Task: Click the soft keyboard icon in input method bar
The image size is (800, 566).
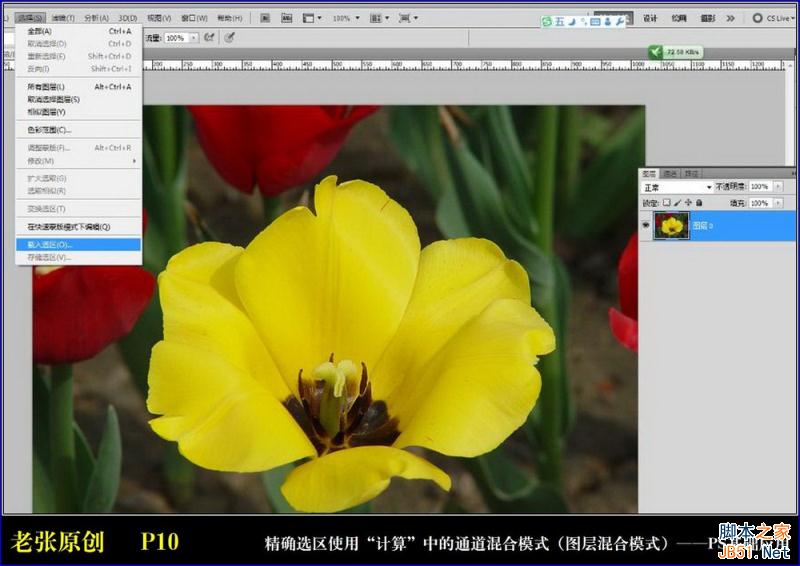Action: pos(595,21)
